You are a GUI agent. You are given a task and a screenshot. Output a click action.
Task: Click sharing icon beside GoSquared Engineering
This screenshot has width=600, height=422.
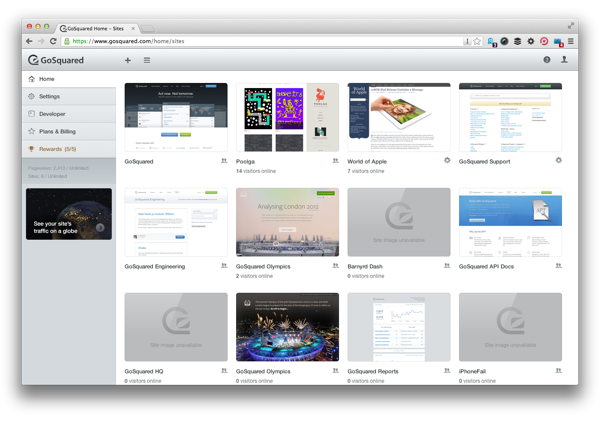click(x=224, y=266)
